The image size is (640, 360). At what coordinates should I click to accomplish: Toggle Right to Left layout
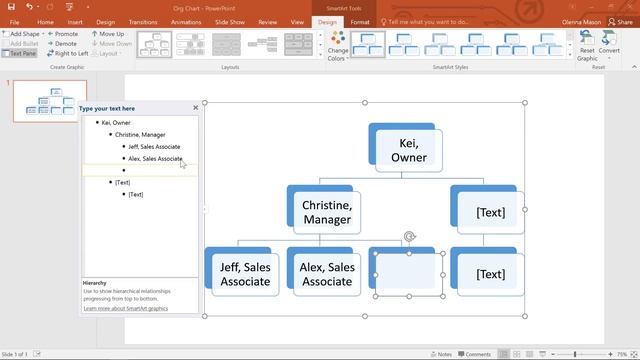68,53
